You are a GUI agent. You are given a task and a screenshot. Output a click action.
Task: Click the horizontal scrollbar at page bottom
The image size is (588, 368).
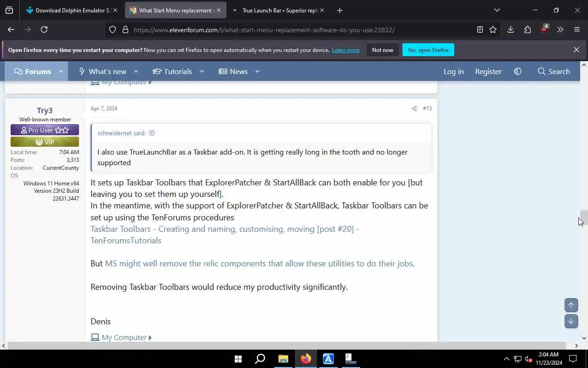pyautogui.click(x=287, y=345)
